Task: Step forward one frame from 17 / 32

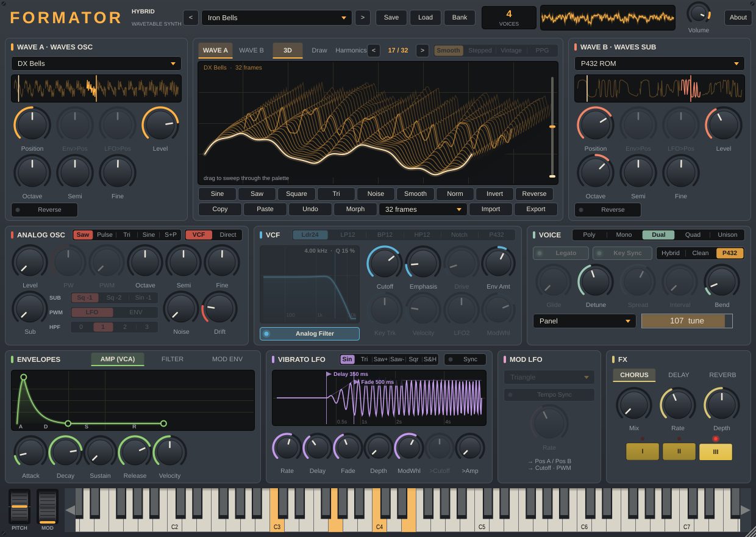Action: (422, 51)
